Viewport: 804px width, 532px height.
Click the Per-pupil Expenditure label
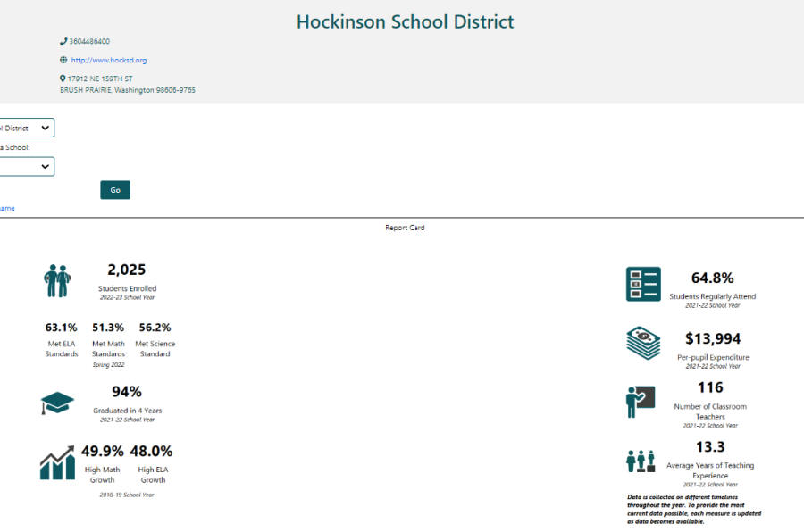(x=713, y=357)
